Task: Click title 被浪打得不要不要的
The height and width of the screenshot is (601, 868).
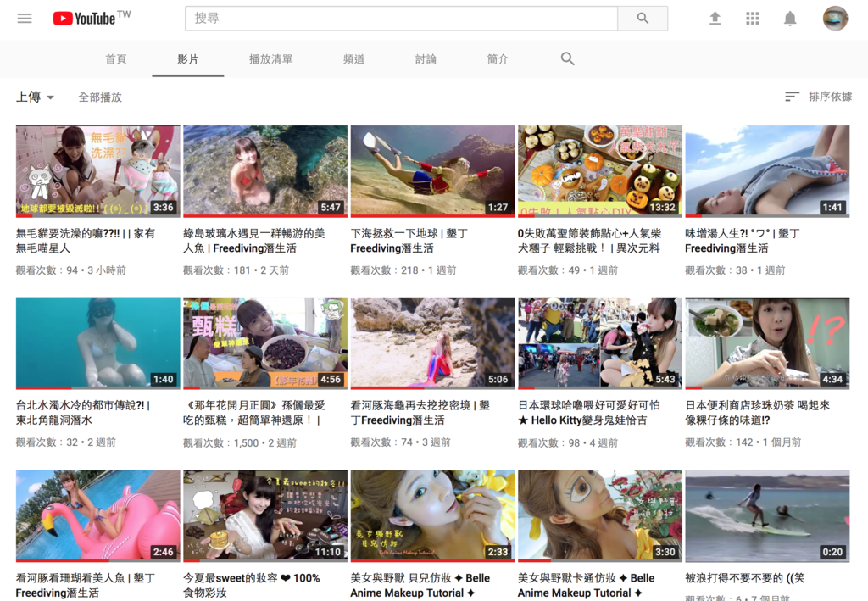Action: coord(744,578)
